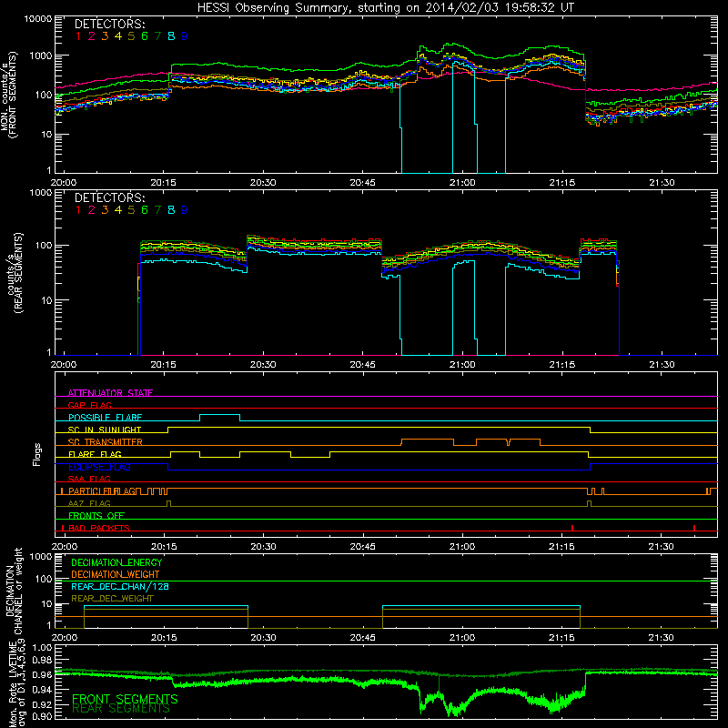The width and height of the screenshot is (728, 728).
Task: Select dark green detector 7 in front segments legend
Action: 157,36
